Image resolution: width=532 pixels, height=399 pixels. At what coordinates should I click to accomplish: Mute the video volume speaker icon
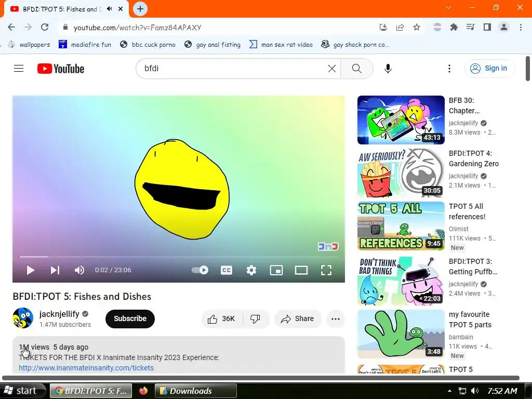(79, 270)
